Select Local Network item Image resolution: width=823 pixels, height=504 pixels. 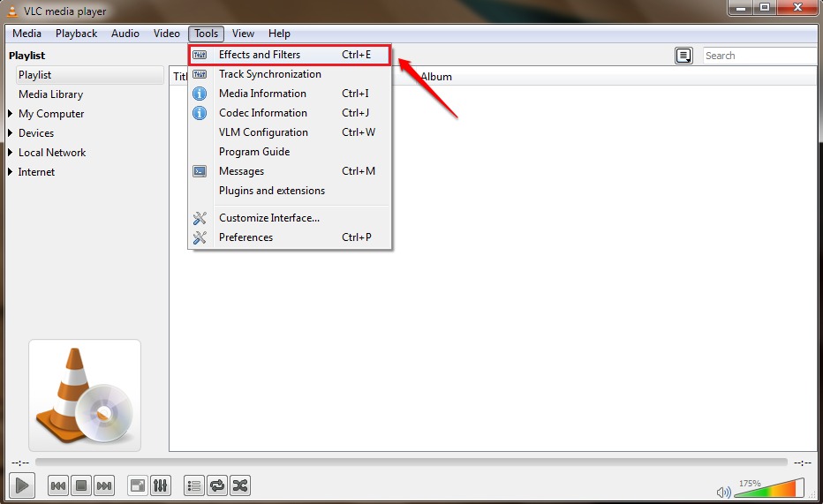52,153
